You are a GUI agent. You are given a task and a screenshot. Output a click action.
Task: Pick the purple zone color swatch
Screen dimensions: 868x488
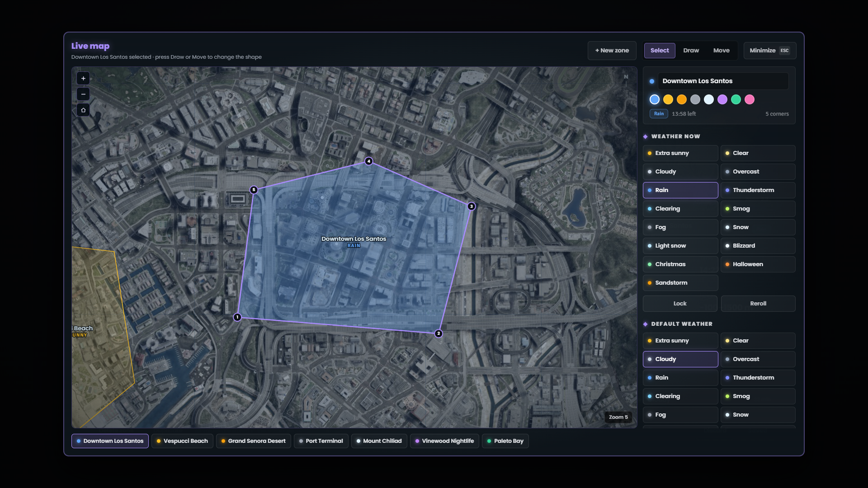(722, 99)
